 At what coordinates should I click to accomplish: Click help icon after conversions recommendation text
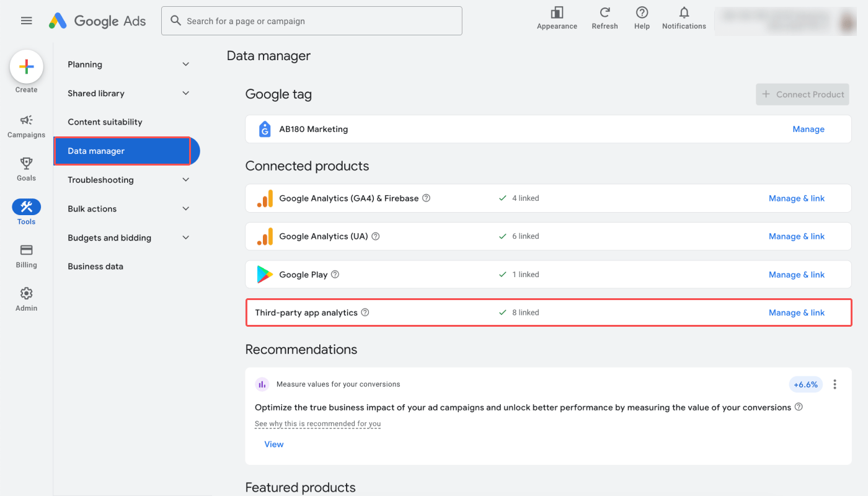[x=799, y=407]
